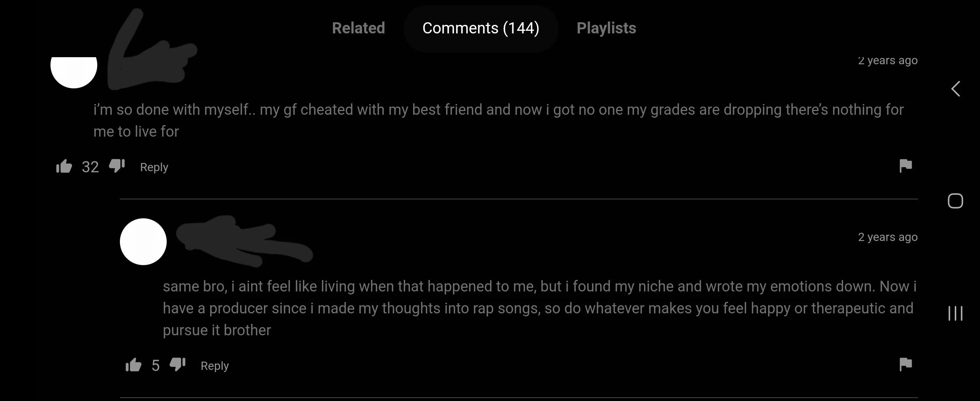
Task: Reply to the second comment
Action: pos(214,365)
